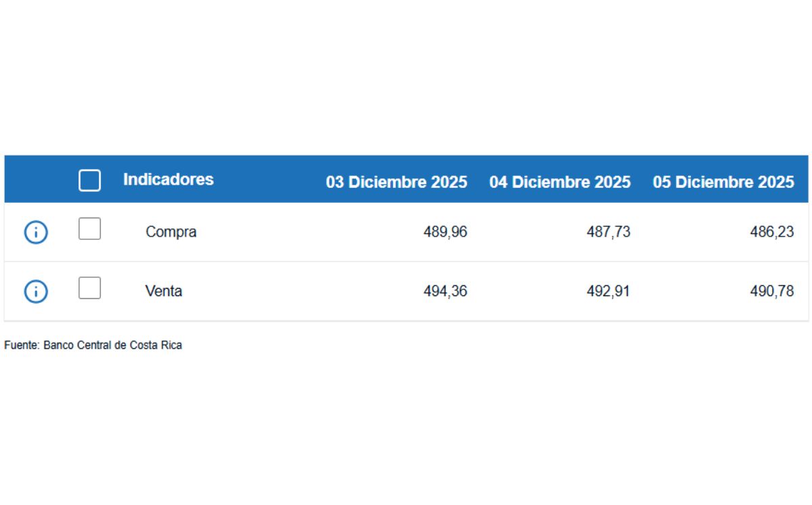Select the 04 Diciembre 2025 column header
The image size is (812, 505).
point(560,182)
